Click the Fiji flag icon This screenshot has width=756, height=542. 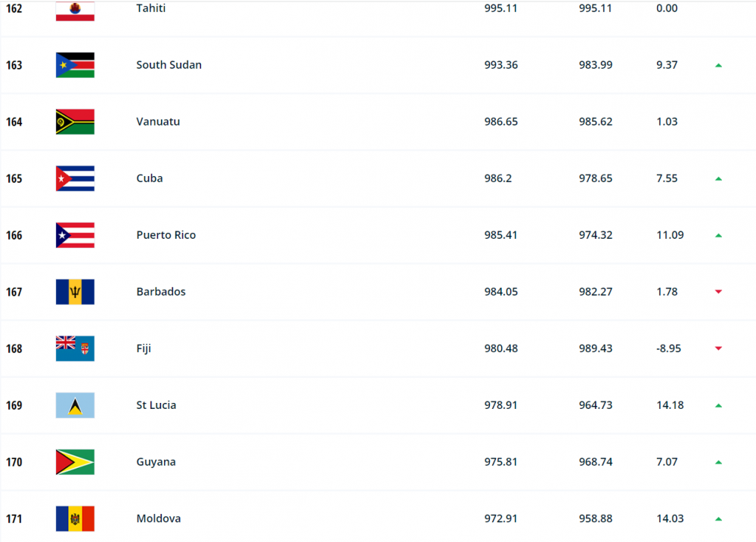tap(75, 348)
